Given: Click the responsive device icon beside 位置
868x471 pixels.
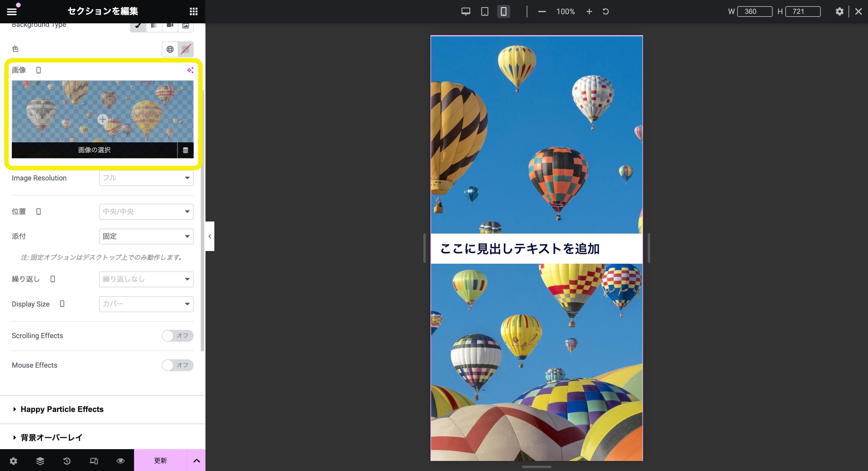Looking at the screenshot, I should 38,211.
